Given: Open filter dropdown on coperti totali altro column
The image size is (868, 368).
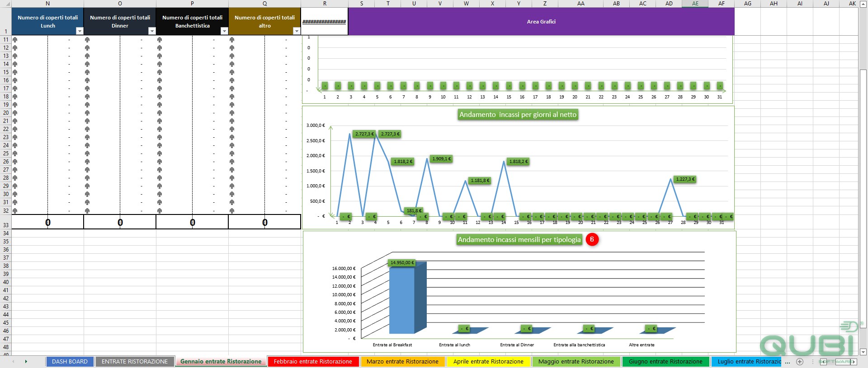Looking at the screenshot, I should (x=297, y=31).
